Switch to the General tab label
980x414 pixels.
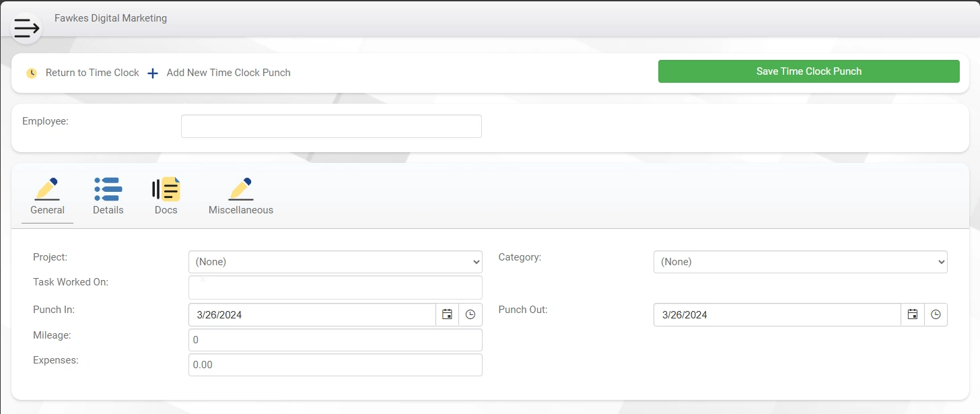click(48, 210)
